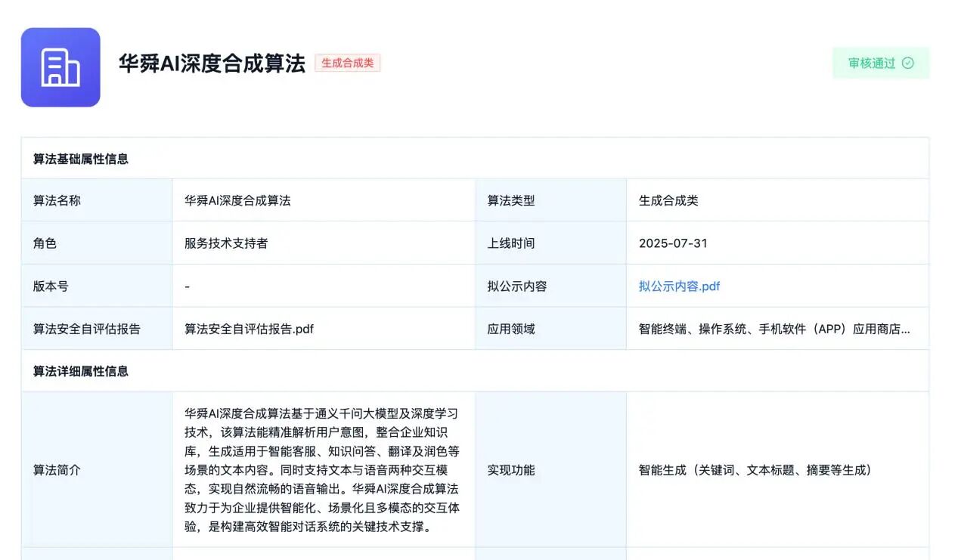Select the 算法详细属性信息 section header

point(81,371)
